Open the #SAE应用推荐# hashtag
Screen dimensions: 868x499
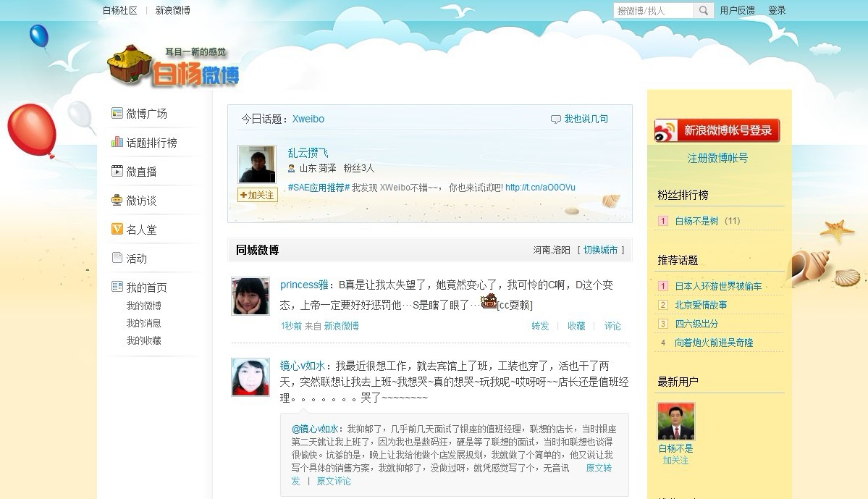click(x=319, y=188)
